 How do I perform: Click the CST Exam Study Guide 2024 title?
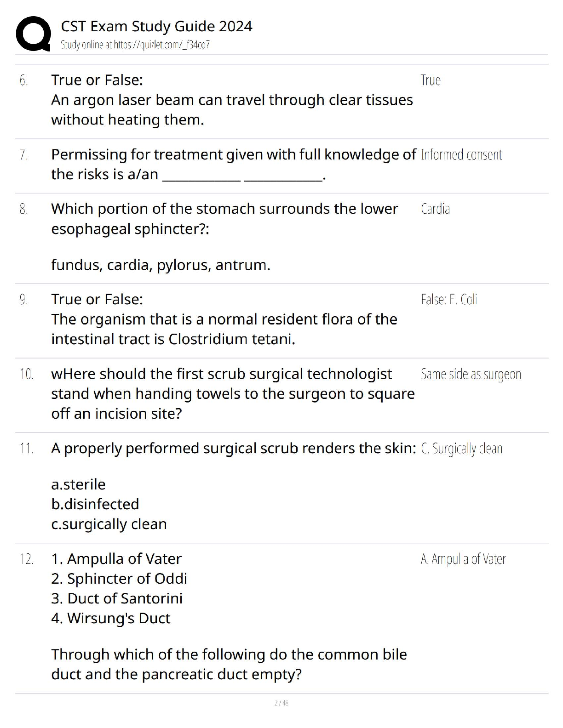(156, 26)
